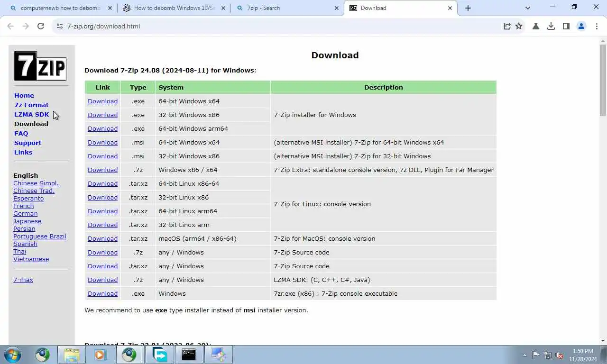Close the Download tab

(450, 8)
